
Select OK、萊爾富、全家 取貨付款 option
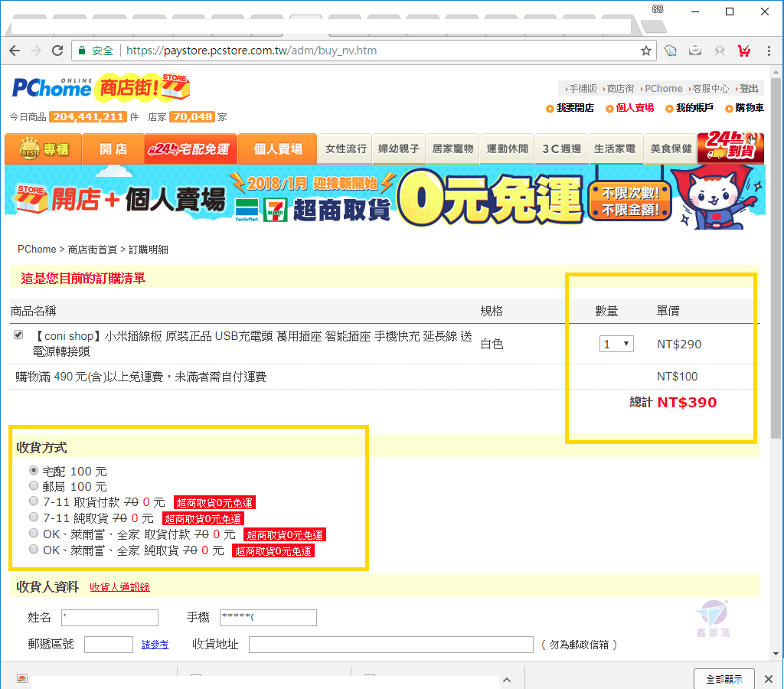[x=34, y=533]
